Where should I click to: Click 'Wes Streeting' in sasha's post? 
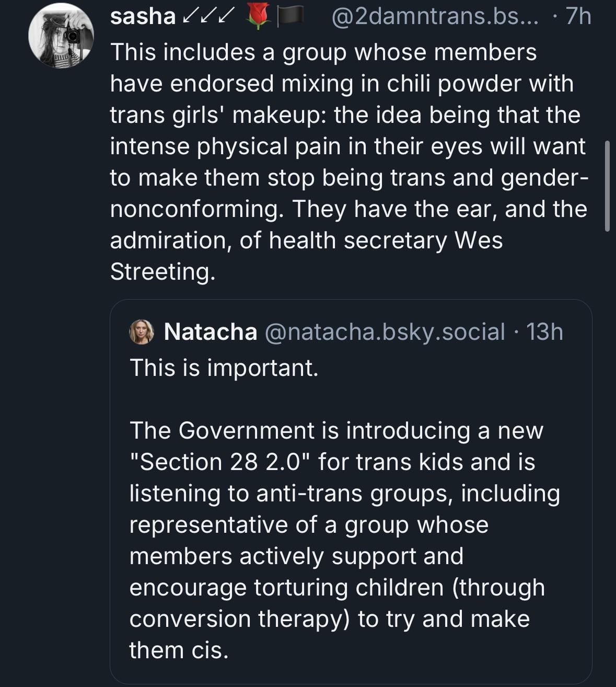(478, 241)
